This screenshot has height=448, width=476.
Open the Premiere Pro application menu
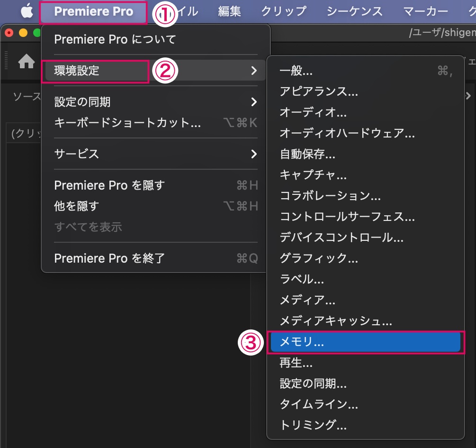pos(93,11)
